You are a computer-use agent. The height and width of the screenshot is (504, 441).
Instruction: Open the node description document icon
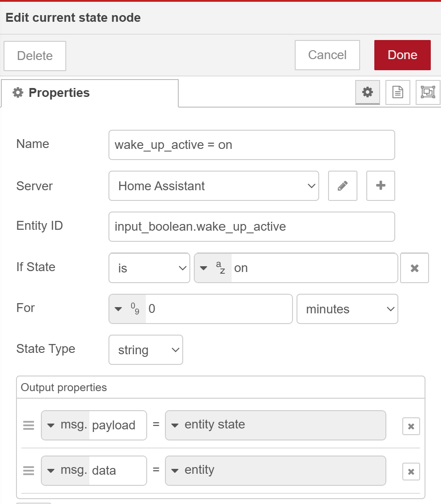[x=397, y=92]
